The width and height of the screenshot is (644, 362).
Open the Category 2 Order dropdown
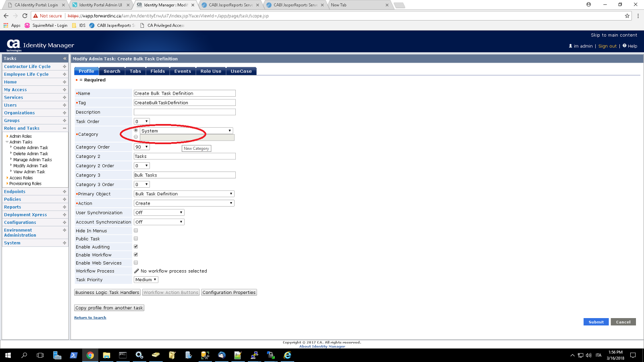tap(141, 165)
